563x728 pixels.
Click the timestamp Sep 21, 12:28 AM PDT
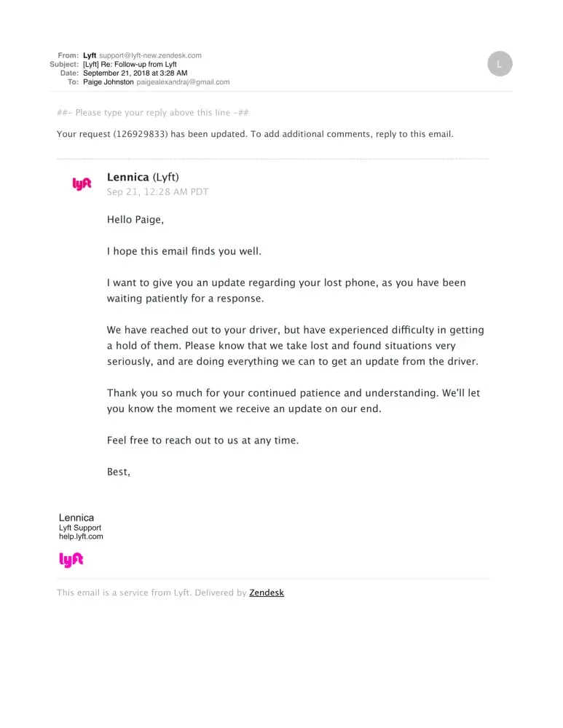157,192
